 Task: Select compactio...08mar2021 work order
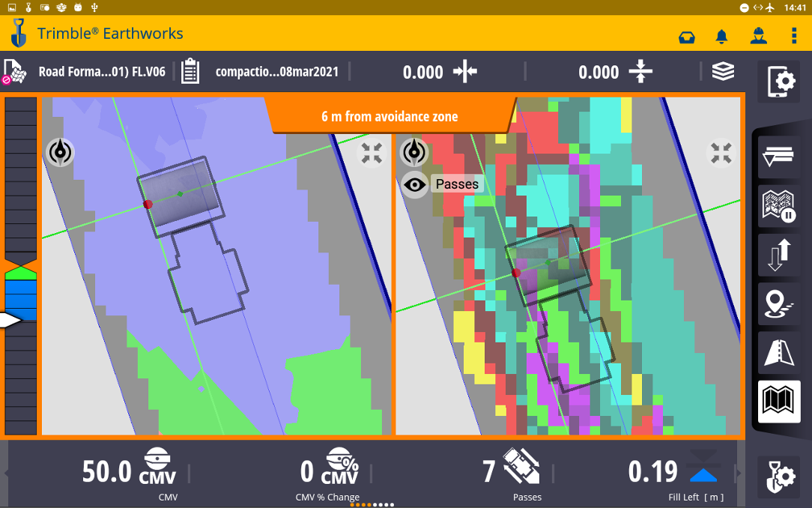coord(277,71)
